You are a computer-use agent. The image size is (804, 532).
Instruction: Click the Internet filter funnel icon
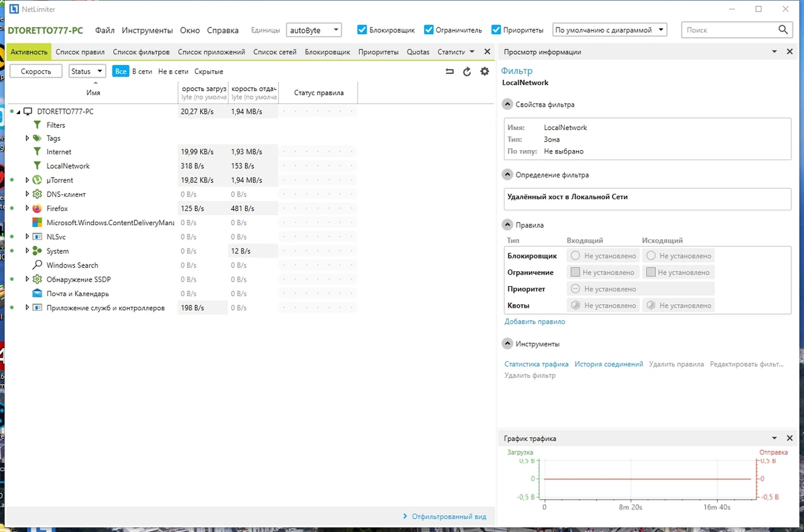(38, 152)
